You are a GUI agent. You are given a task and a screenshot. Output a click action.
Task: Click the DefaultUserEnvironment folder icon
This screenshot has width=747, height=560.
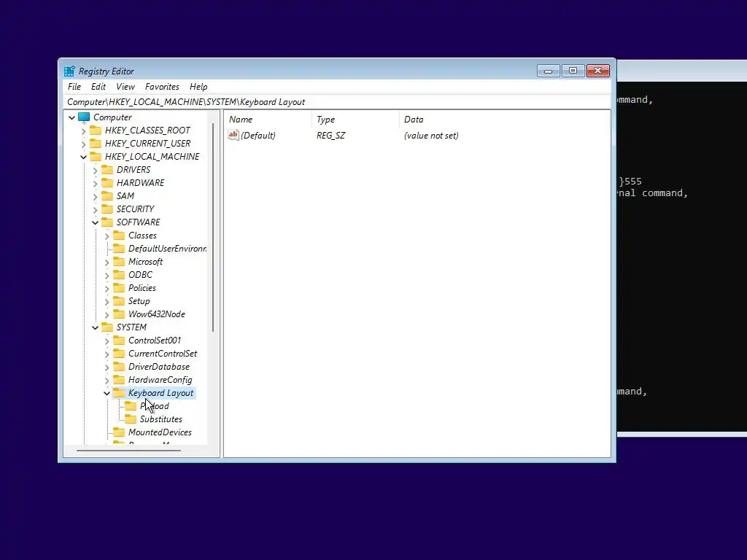click(x=119, y=249)
